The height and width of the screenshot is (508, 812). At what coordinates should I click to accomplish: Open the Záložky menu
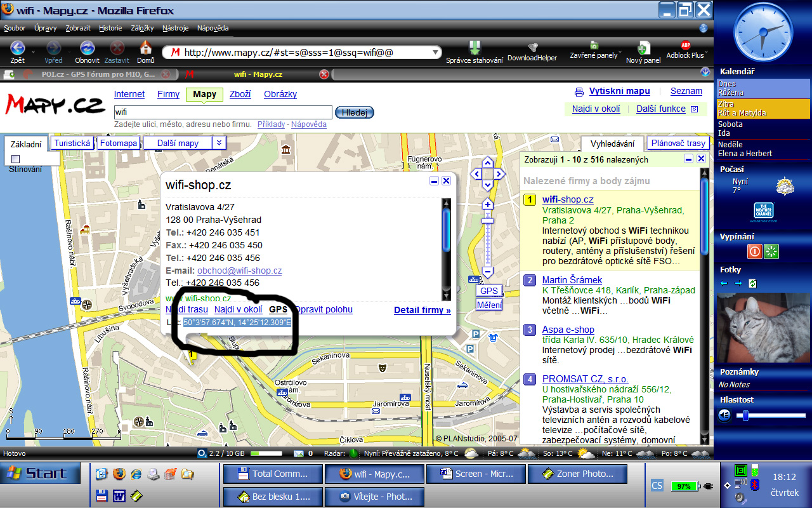coord(142,28)
